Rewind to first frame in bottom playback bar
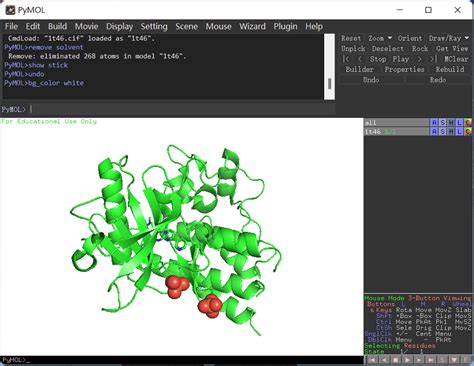This screenshot has height=366, width=474. coord(373,360)
